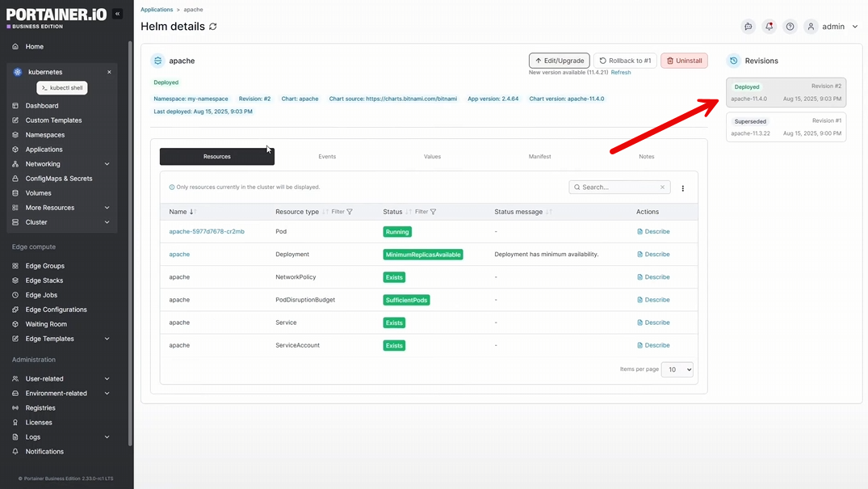Open the help question-mark icon
Image resolution: width=868 pixels, height=489 pixels.
(x=790, y=27)
